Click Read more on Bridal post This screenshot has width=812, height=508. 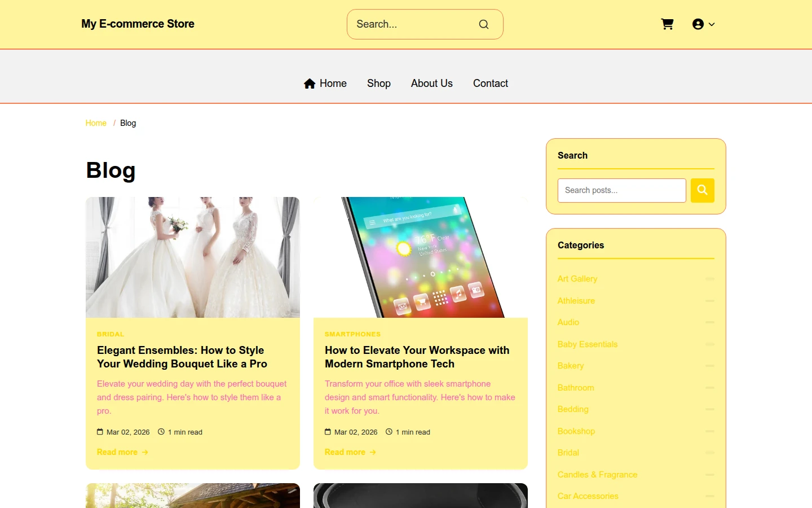(x=122, y=452)
